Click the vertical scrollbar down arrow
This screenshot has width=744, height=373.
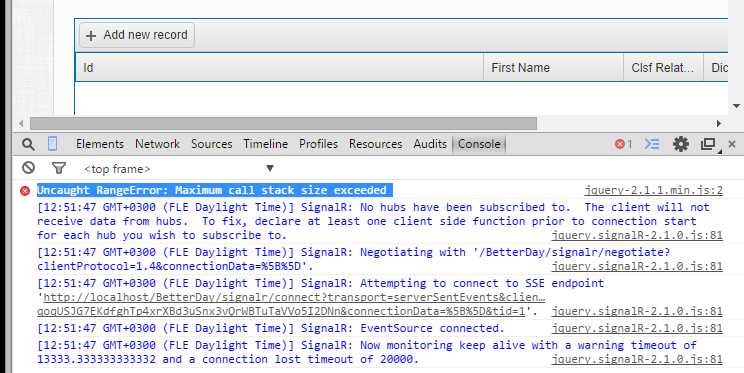click(x=736, y=106)
